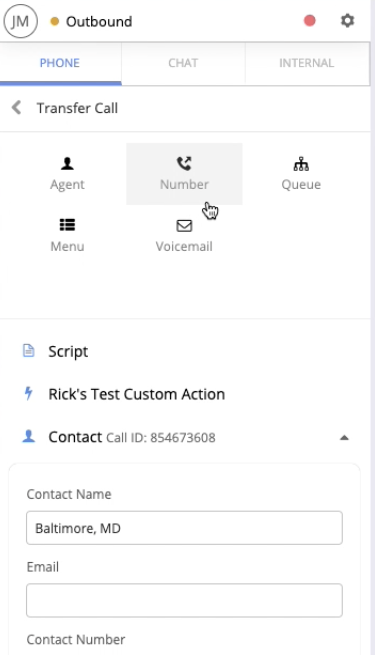The height and width of the screenshot is (655, 375).
Task: Open the JM user avatar
Action: click(20, 21)
